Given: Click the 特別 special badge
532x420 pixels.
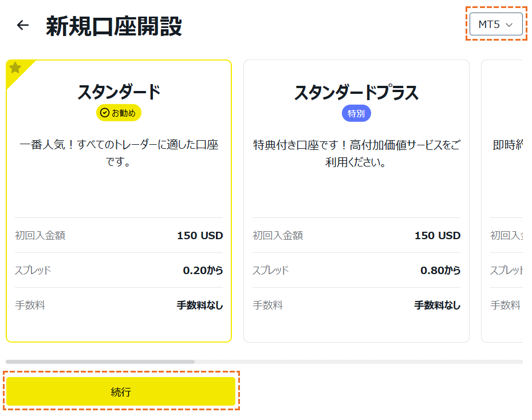Looking at the screenshot, I should point(356,113).
